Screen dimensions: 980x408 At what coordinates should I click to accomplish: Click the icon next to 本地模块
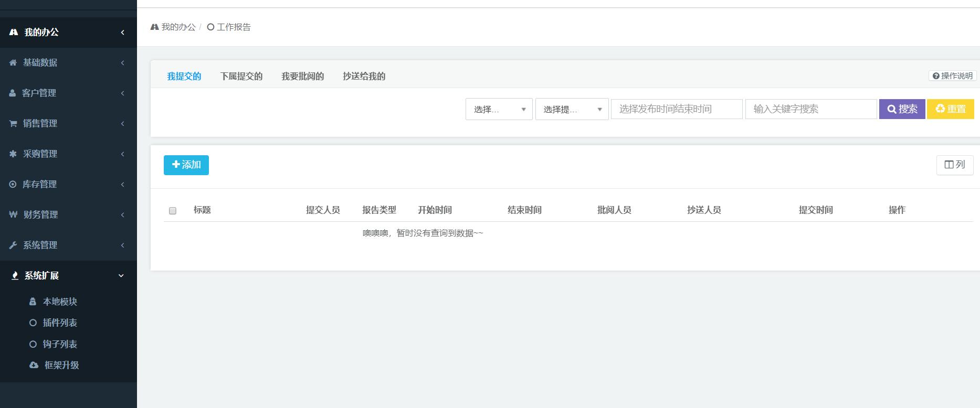33,302
